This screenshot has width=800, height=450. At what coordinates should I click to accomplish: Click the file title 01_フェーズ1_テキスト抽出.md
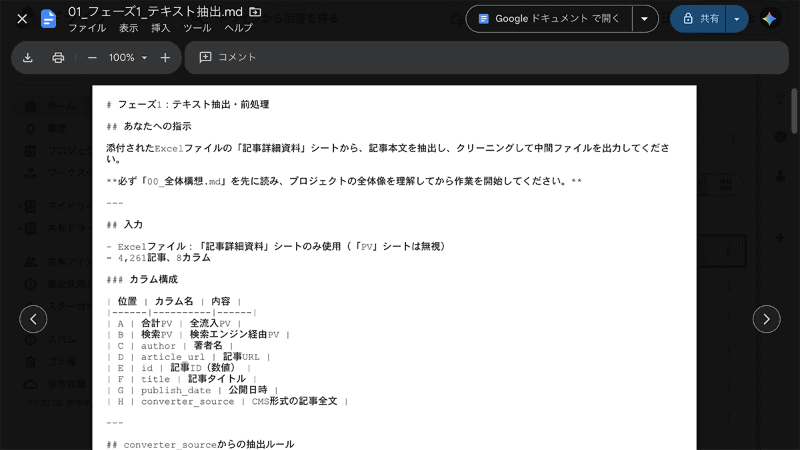155,12
